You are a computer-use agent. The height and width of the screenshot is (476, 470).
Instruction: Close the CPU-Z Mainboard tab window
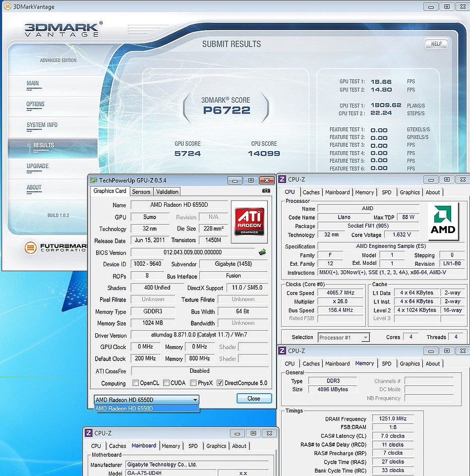pos(269,433)
